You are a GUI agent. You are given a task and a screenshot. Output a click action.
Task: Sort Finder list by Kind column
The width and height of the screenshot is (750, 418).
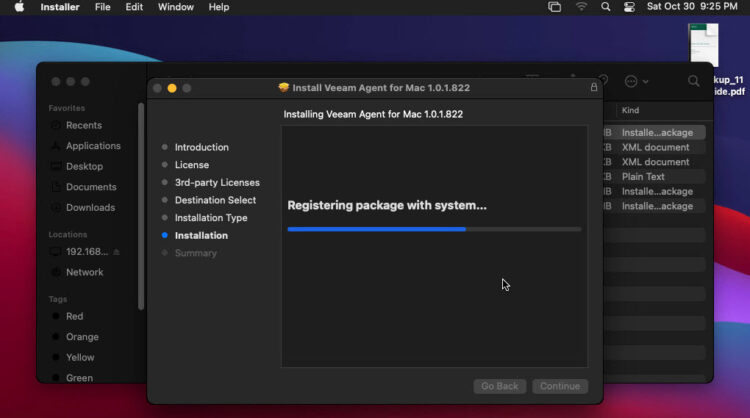point(630,110)
